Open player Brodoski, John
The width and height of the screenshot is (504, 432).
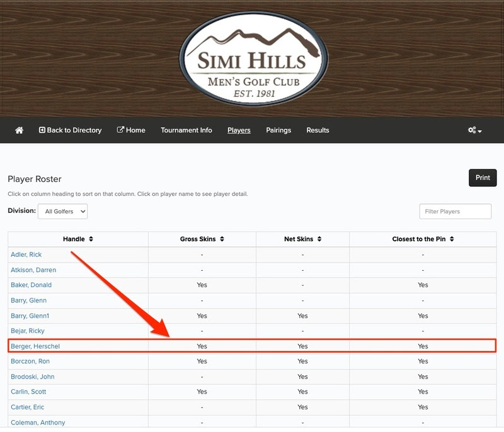pos(33,377)
